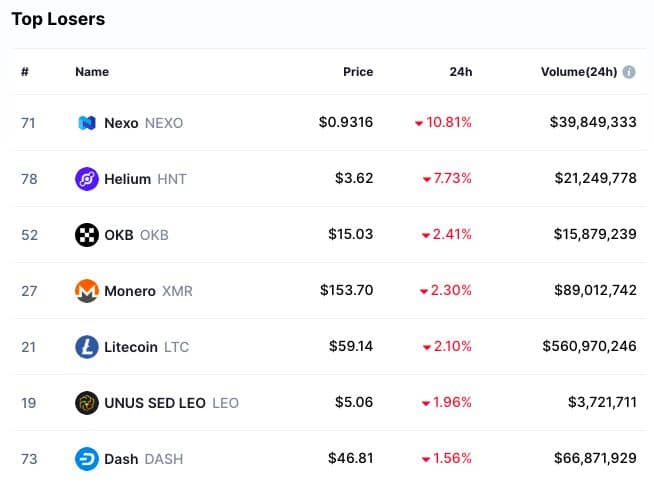Sort the table by Name column

pos(92,72)
